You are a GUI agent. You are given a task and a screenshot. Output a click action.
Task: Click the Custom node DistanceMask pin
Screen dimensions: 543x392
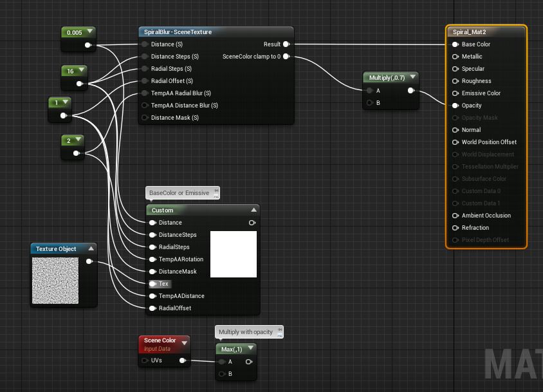152,272
